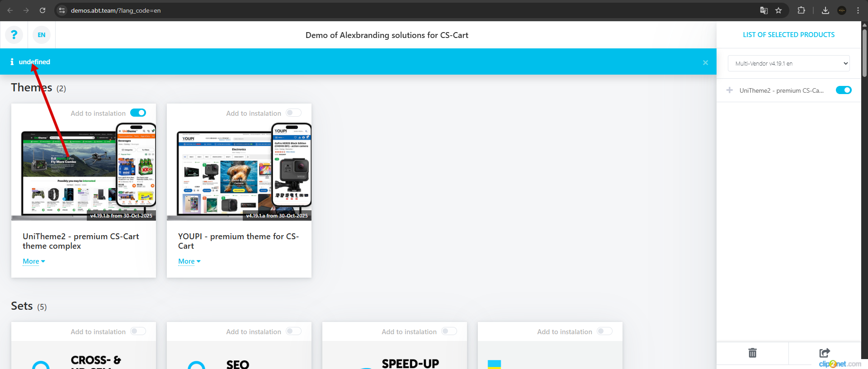868x369 pixels.
Task: Bookmark this page with star icon
Action: click(x=778, y=10)
